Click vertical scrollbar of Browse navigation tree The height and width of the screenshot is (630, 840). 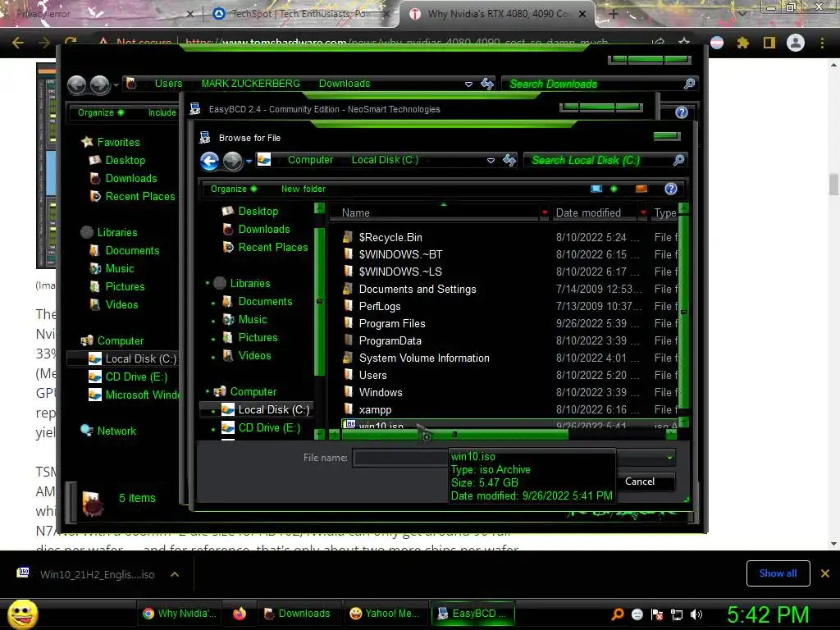click(319, 303)
